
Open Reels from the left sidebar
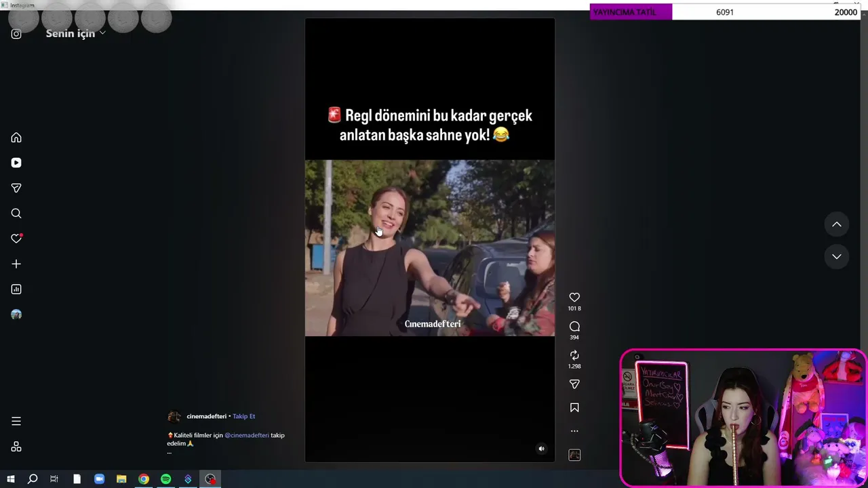tap(16, 163)
